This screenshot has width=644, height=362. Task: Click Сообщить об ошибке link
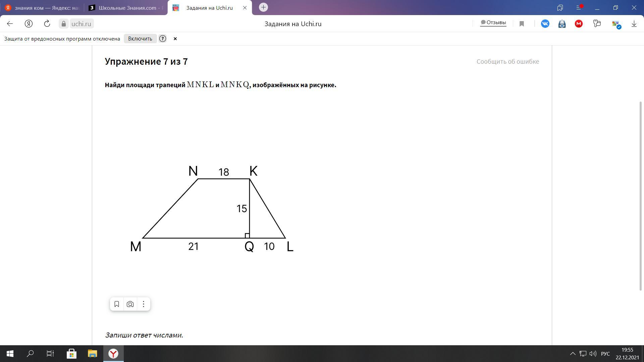[507, 61]
